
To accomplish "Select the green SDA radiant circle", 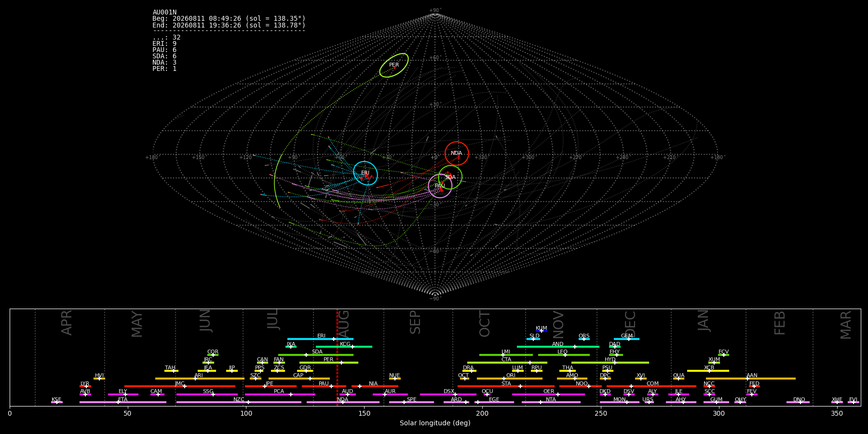I will pos(450,177).
